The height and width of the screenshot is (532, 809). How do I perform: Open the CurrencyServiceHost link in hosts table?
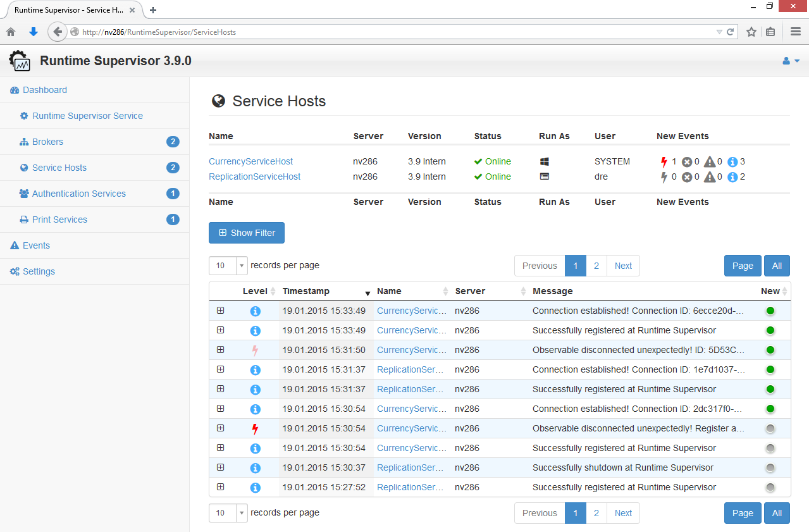point(250,161)
